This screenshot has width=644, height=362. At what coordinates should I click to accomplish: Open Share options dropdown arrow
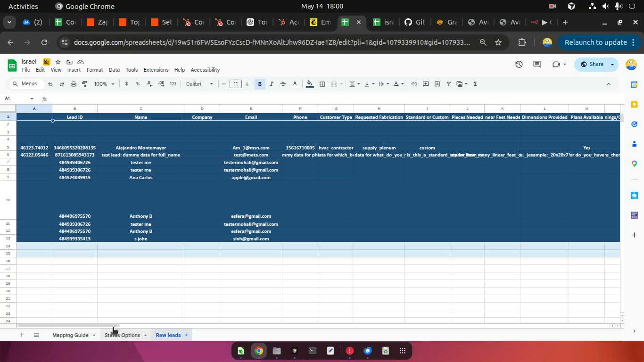tap(612, 64)
